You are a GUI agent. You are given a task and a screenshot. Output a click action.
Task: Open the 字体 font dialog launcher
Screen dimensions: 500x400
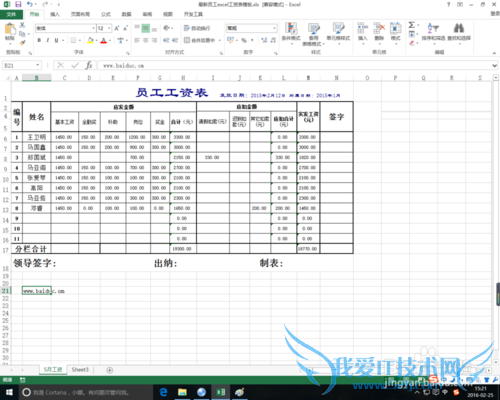pos(128,53)
